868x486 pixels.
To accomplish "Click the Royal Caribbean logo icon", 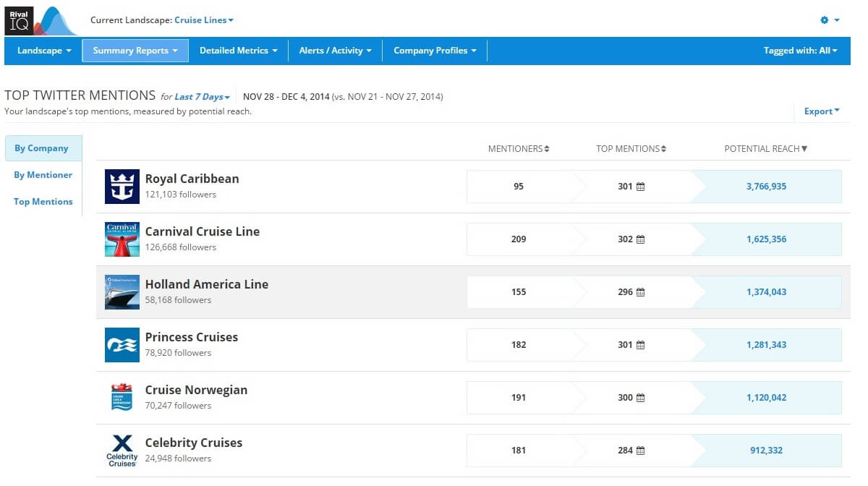I will [122, 187].
